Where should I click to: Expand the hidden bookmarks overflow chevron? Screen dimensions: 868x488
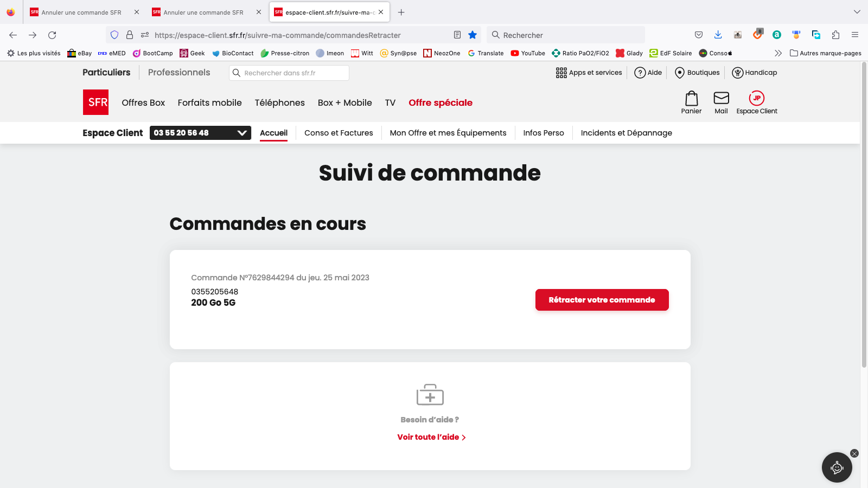(778, 53)
